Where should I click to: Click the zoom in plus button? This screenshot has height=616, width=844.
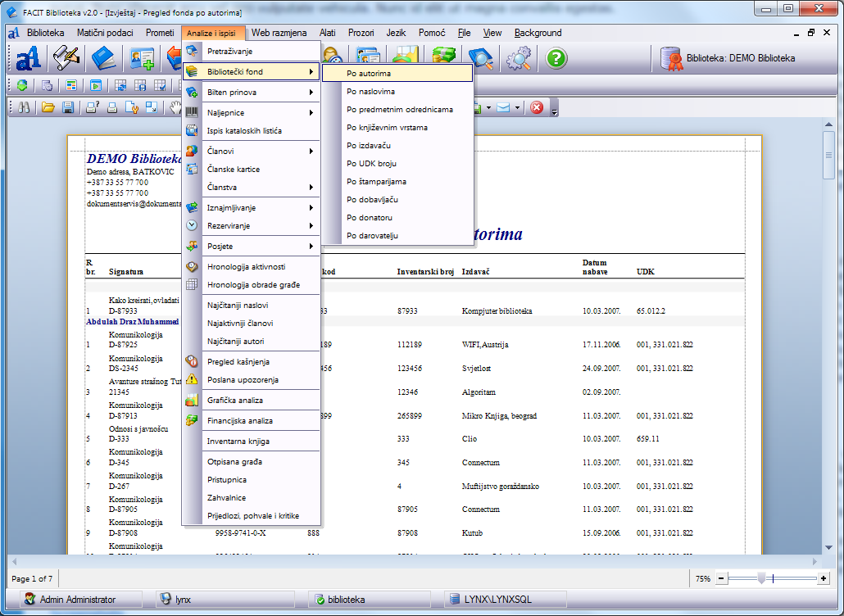coord(823,578)
